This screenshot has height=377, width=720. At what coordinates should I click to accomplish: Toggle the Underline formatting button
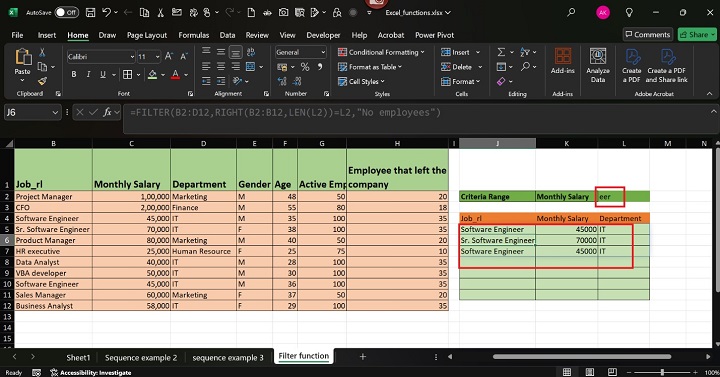(103, 74)
